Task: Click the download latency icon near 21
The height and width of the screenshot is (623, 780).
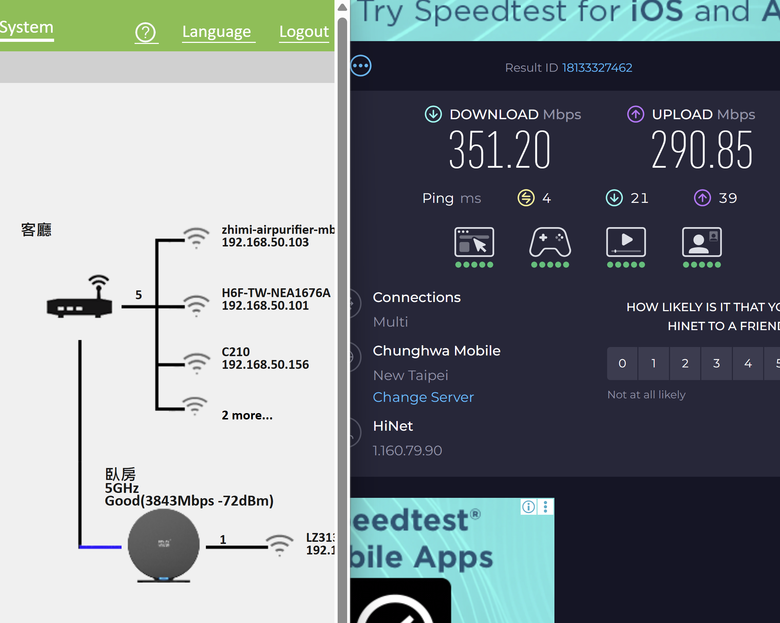Action: [614, 198]
